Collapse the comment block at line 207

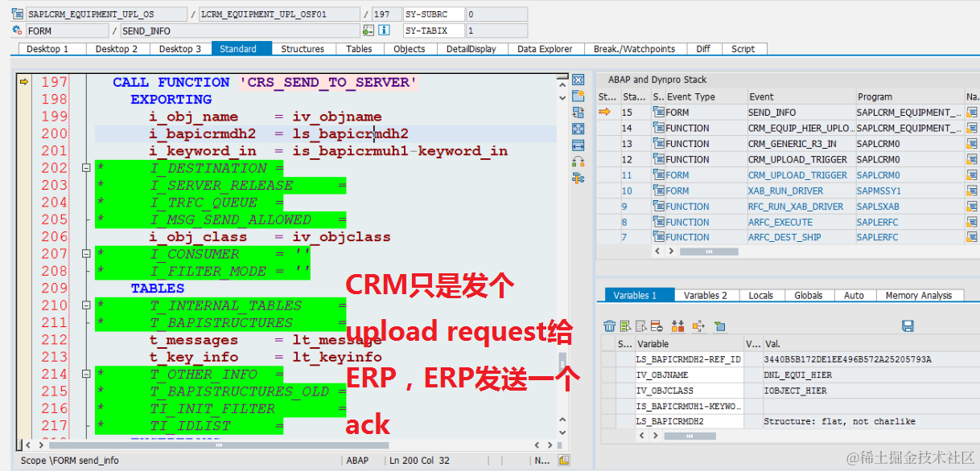(85, 254)
